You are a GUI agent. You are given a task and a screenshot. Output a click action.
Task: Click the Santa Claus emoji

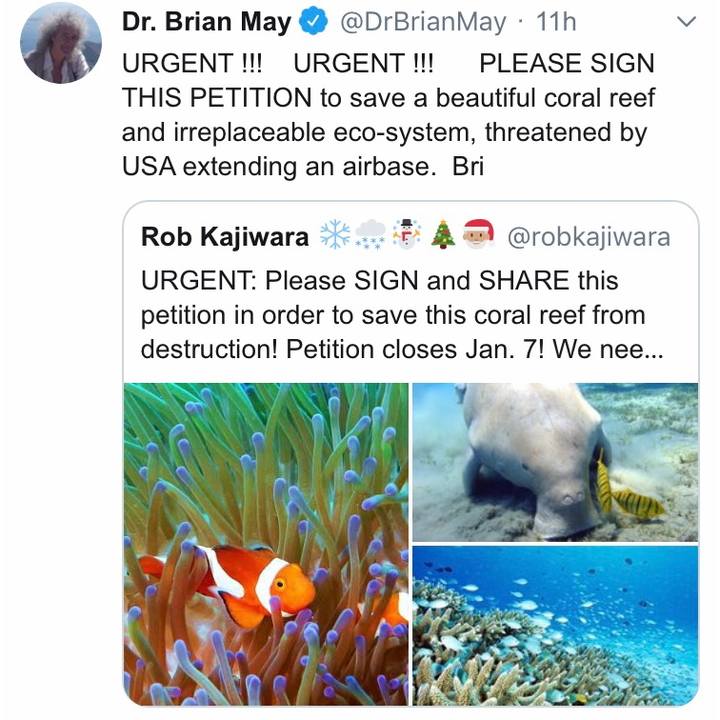click(478, 237)
